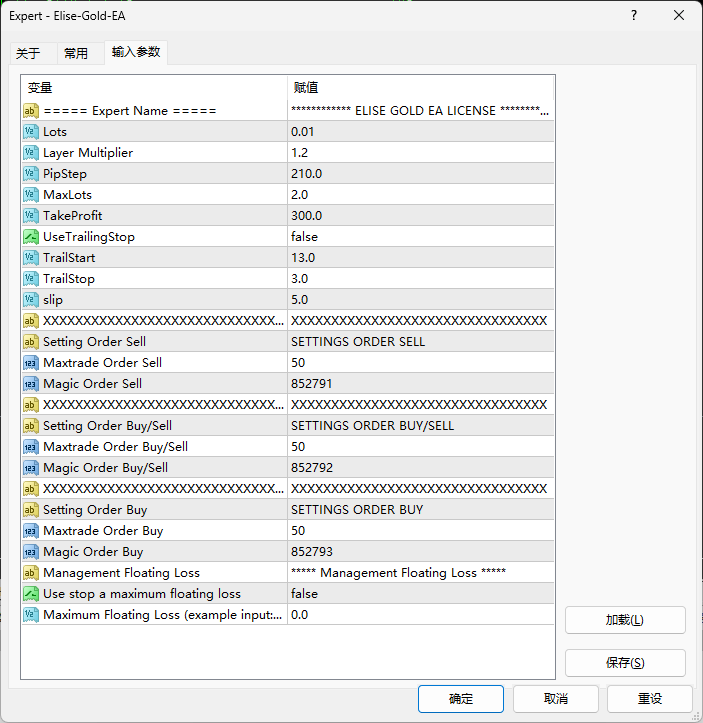Click the icon next to TakeProfit
Screen dimensions: 703x723
coord(30,216)
